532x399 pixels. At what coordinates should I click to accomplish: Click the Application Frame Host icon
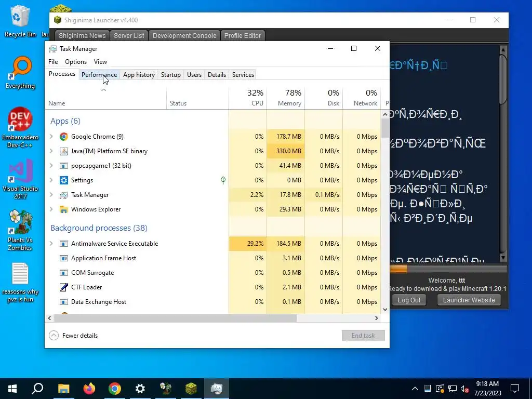(x=63, y=258)
